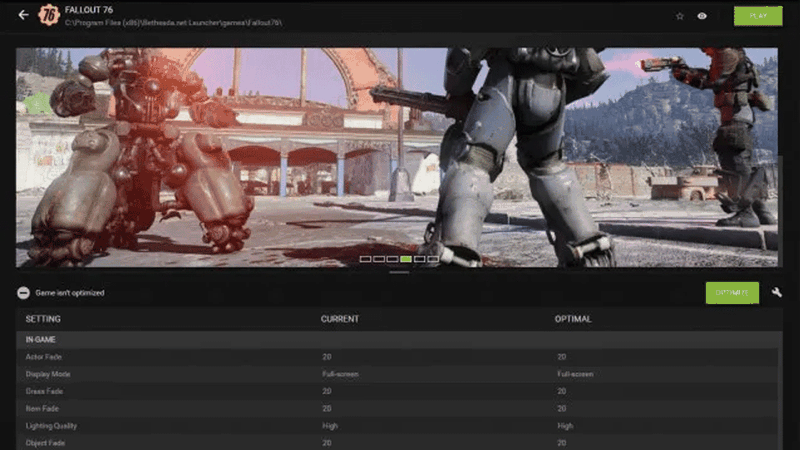
Task: Click the 'Game isn't optimized' status icon
Action: coord(23,293)
